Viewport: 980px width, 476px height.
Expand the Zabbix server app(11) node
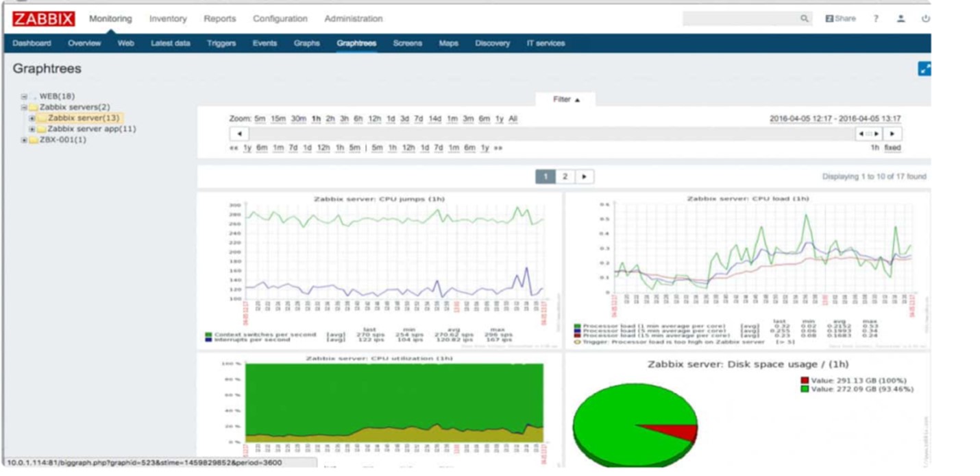tap(32, 129)
